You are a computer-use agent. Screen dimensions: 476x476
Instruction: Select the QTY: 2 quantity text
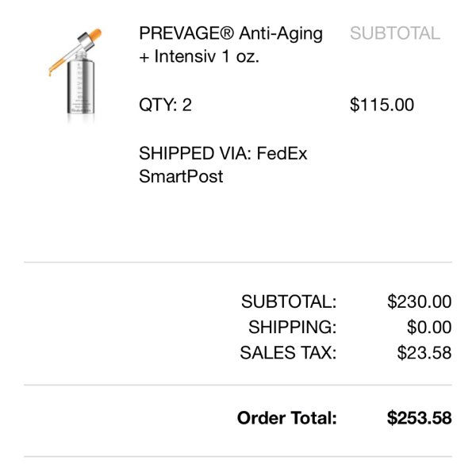(165, 105)
